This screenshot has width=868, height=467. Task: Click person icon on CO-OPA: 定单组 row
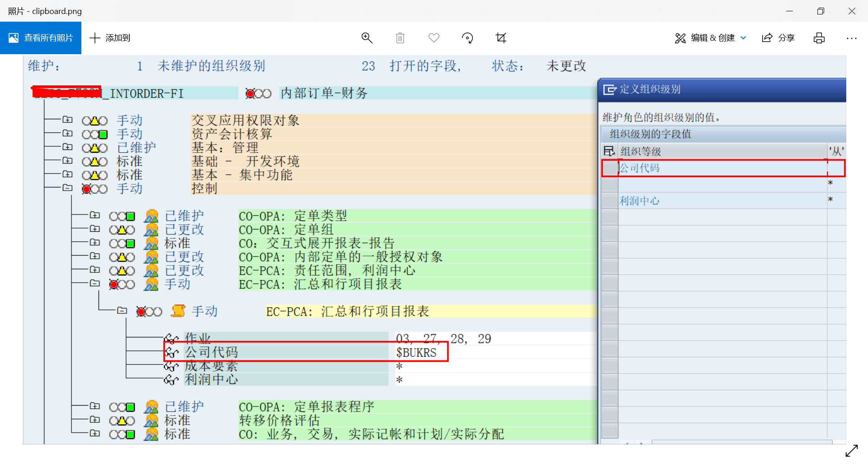[151, 229]
